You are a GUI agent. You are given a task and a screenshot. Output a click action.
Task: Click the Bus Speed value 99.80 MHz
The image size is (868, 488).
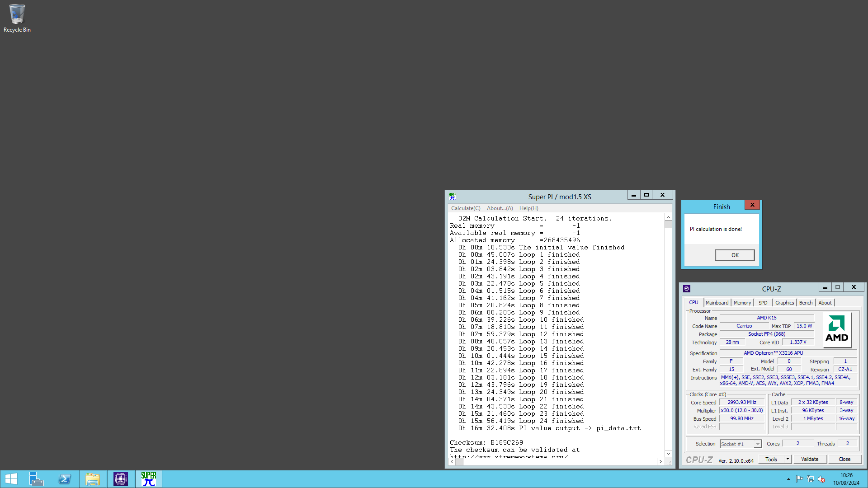point(742,418)
